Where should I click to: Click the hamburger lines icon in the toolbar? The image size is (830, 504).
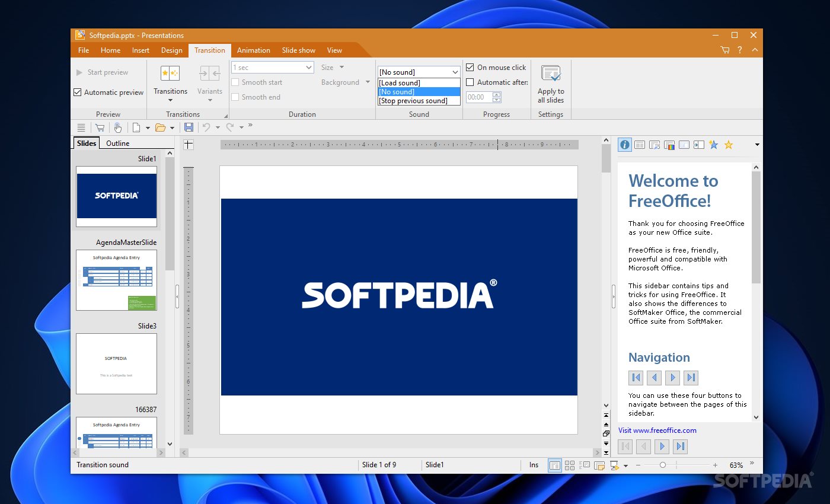tap(81, 127)
